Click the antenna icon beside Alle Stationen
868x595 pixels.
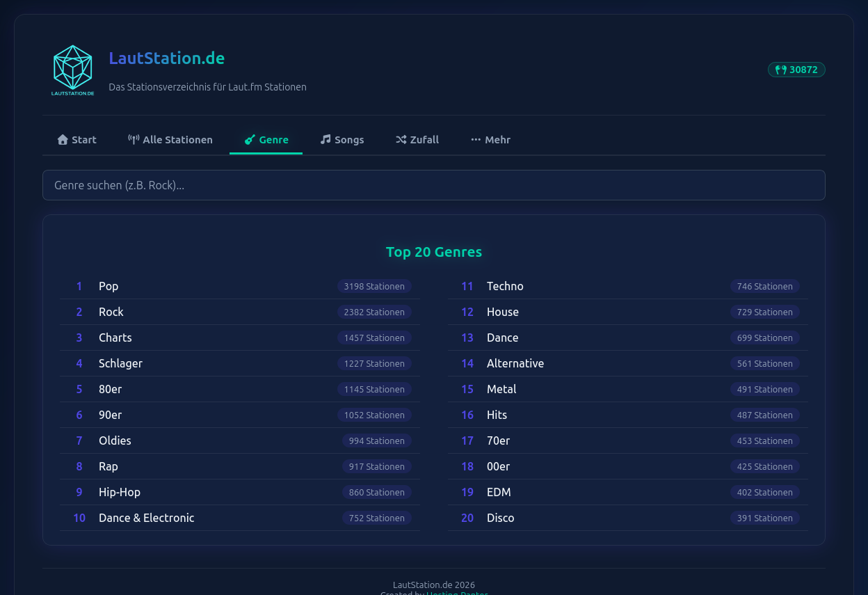pyautogui.click(x=134, y=139)
